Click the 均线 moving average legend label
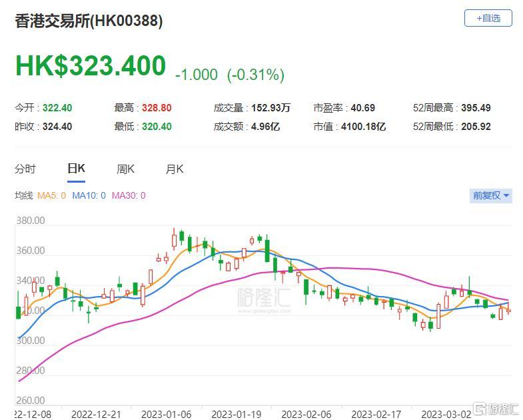 (x=24, y=195)
